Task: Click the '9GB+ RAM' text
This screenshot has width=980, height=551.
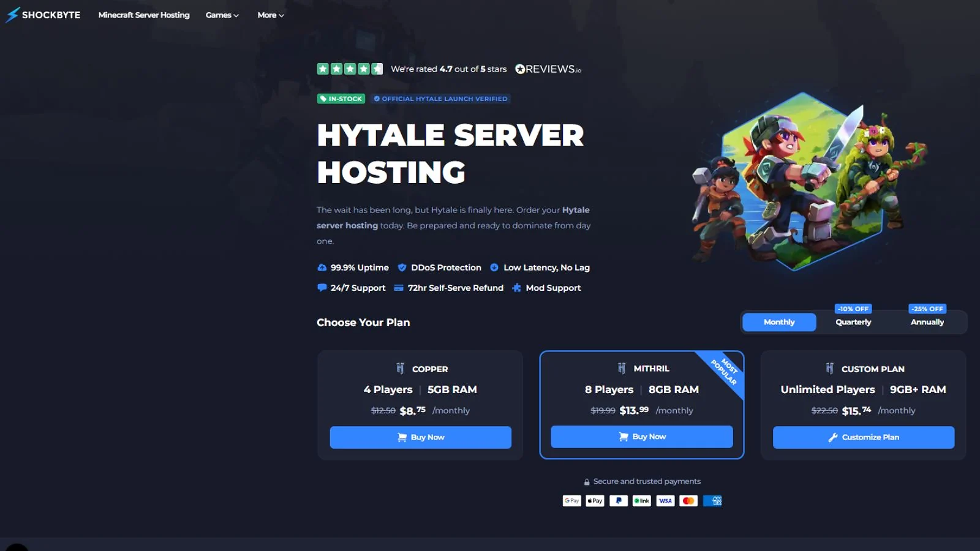Action: coord(918,389)
